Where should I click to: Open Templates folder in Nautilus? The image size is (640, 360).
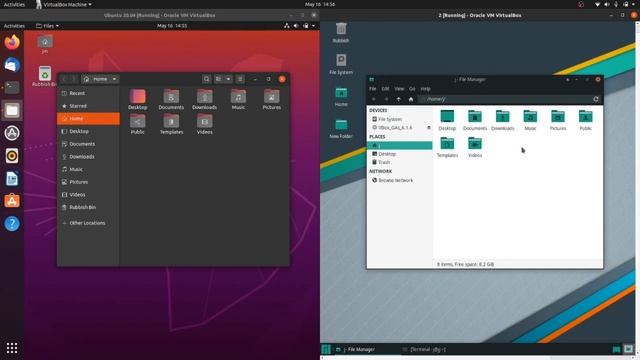point(171,124)
